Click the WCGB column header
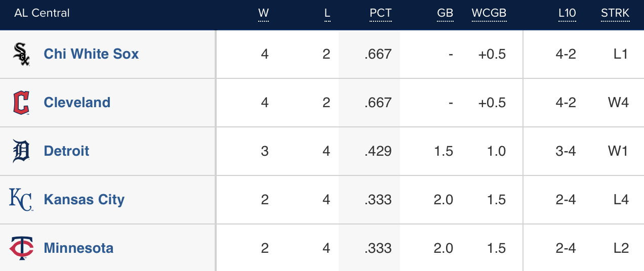 tap(489, 13)
